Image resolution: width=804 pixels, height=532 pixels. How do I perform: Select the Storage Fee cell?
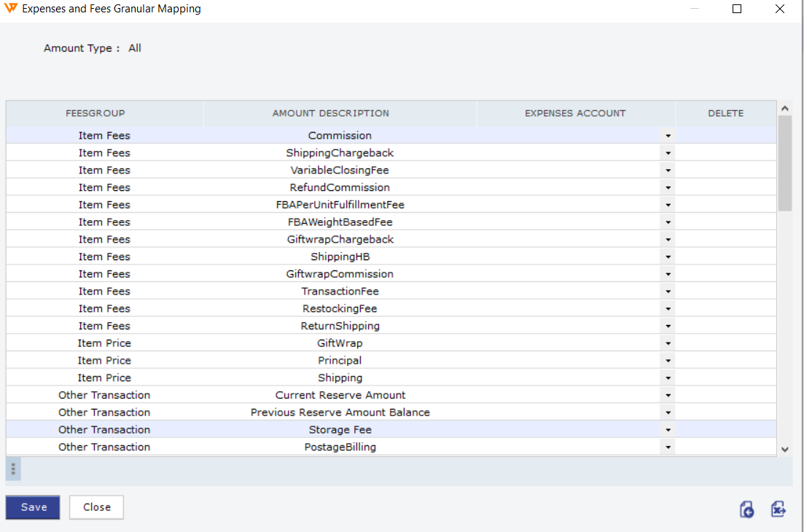[340, 430]
